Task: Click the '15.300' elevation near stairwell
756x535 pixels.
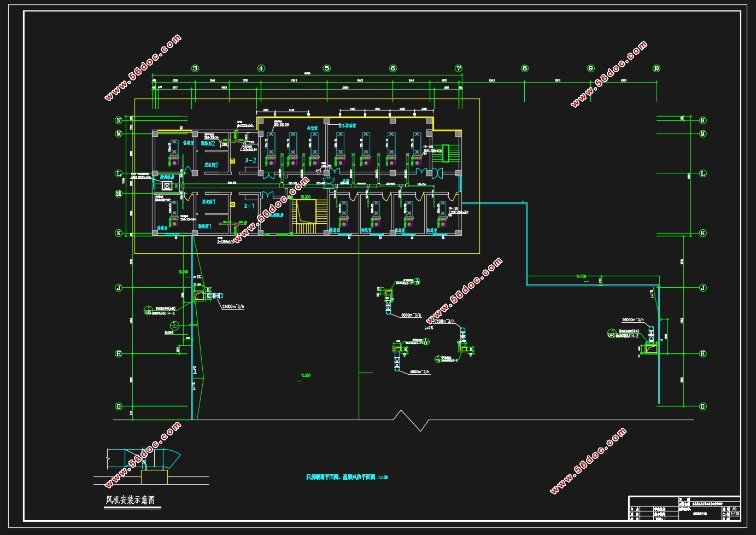Action: tap(306, 197)
